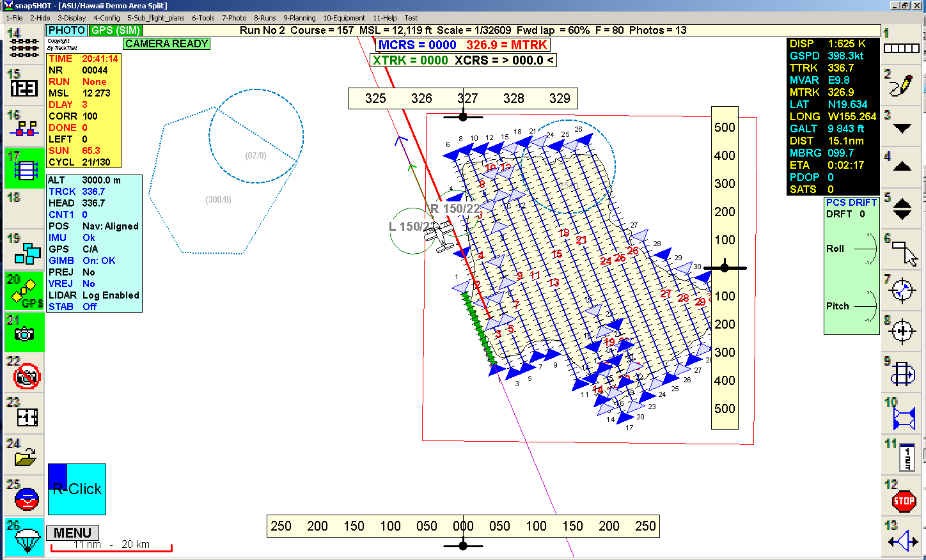Click the PHOTO mode label
The width and height of the screenshot is (926, 560).
(x=67, y=30)
